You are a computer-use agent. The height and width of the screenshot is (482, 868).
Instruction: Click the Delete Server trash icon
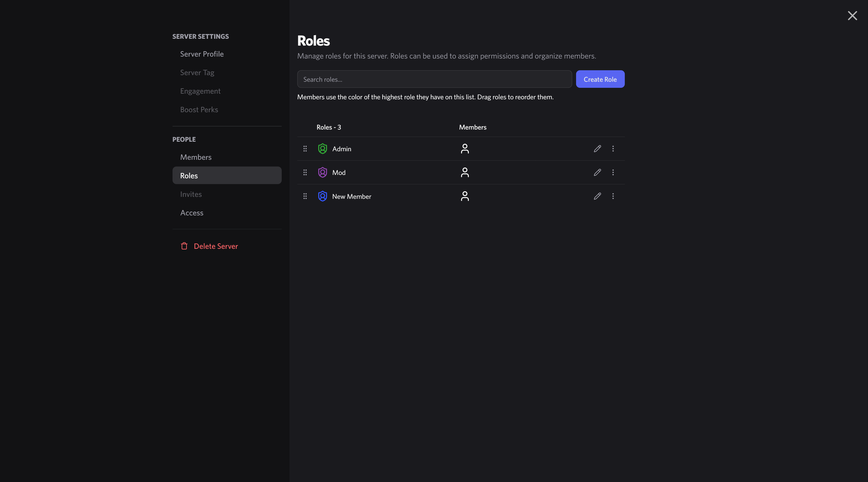(x=184, y=246)
